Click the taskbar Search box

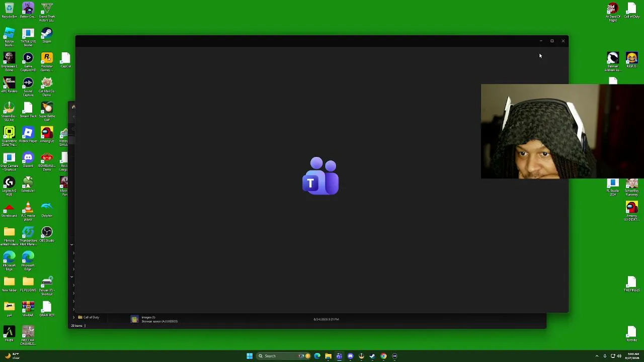pos(282,356)
